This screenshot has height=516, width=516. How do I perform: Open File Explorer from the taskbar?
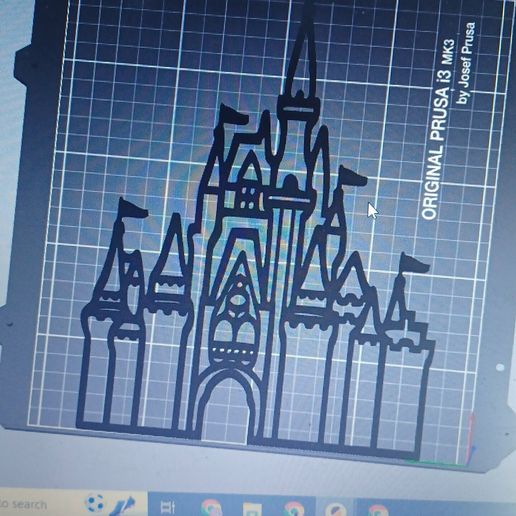(x=252, y=508)
